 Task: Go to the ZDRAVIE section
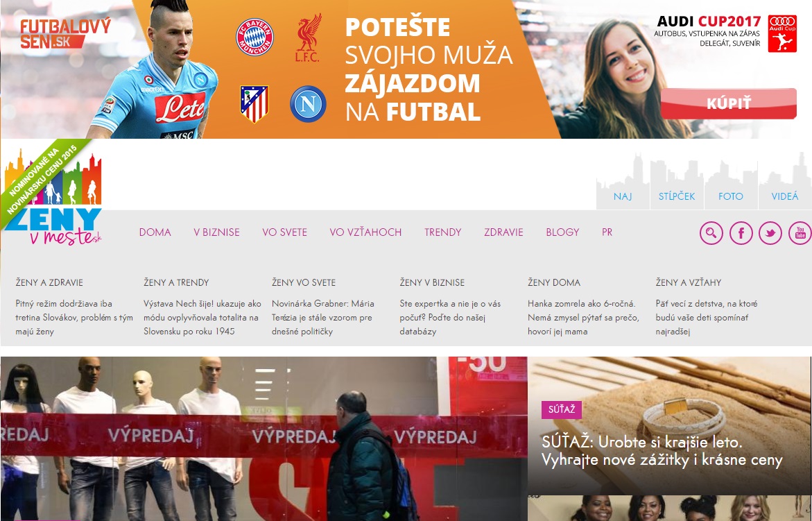point(503,232)
